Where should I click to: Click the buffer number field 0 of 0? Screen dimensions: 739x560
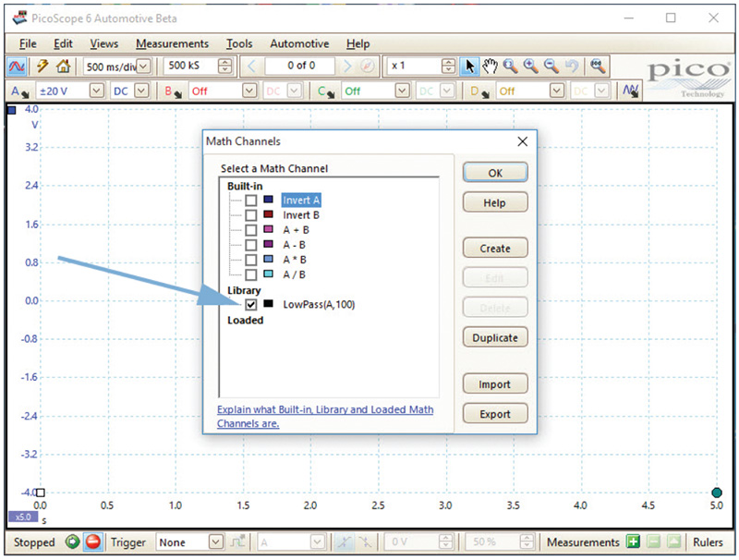(x=301, y=66)
